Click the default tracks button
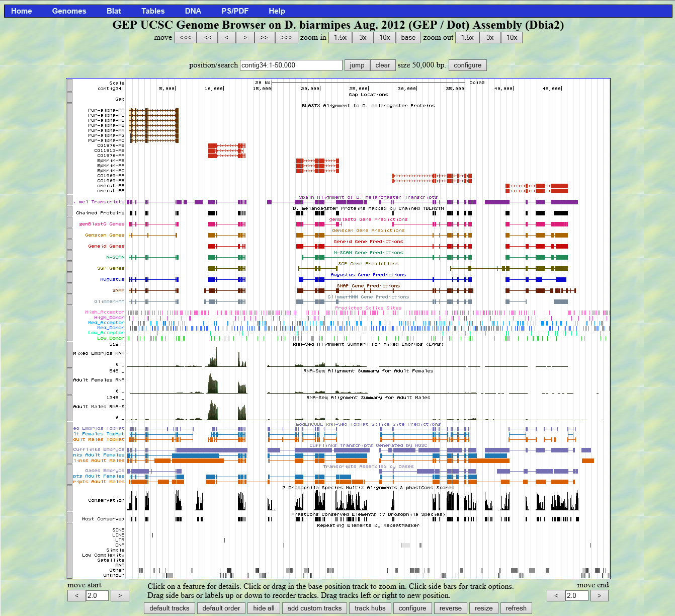The width and height of the screenshot is (675, 616). [170, 608]
